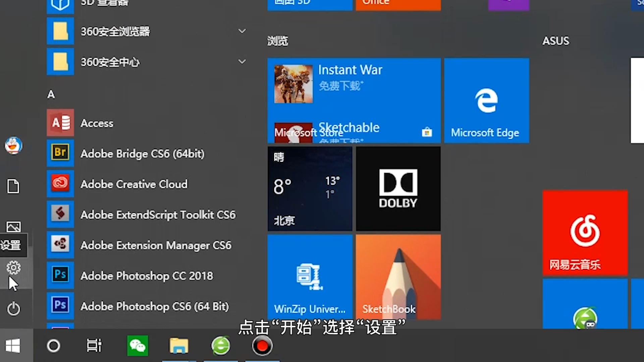Open the Documents icon in sidebar
The height and width of the screenshot is (362, 644).
pos(13,186)
